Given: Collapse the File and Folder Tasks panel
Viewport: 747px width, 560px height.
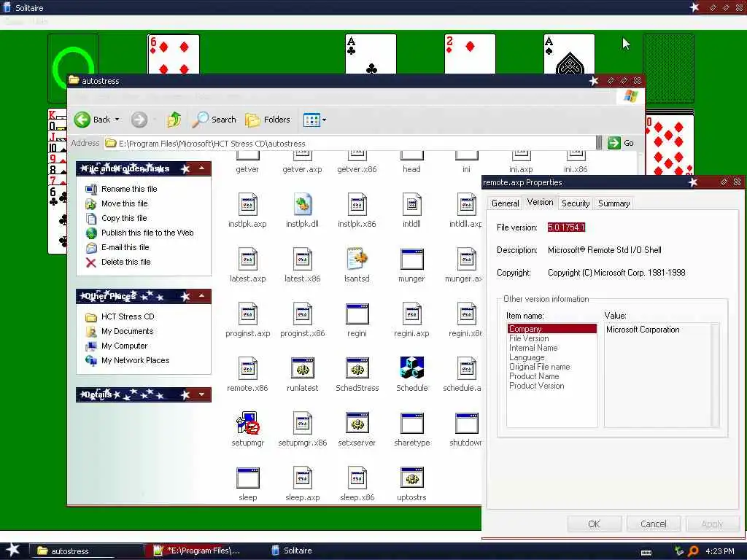Looking at the screenshot, I should tap(202, 168).
